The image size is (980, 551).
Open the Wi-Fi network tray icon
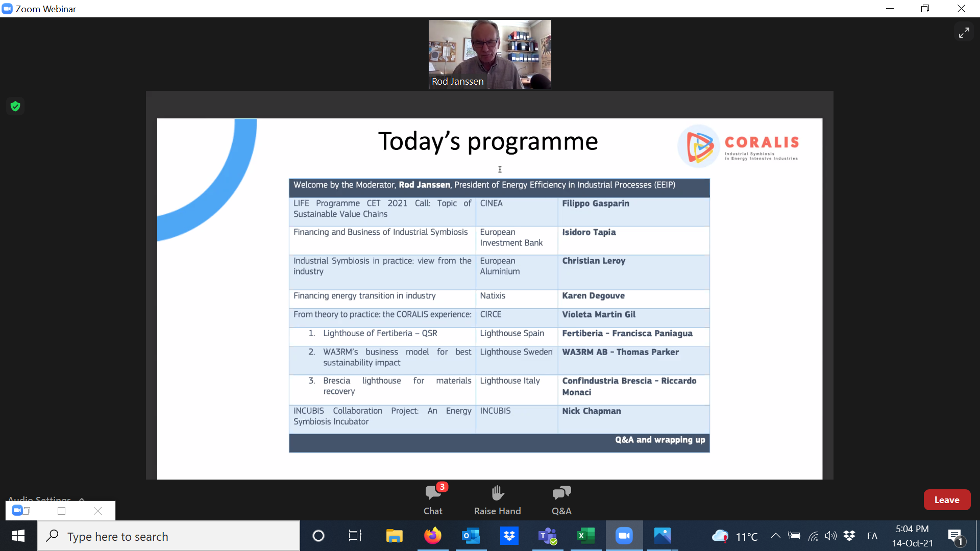click(x=813, y=536)
